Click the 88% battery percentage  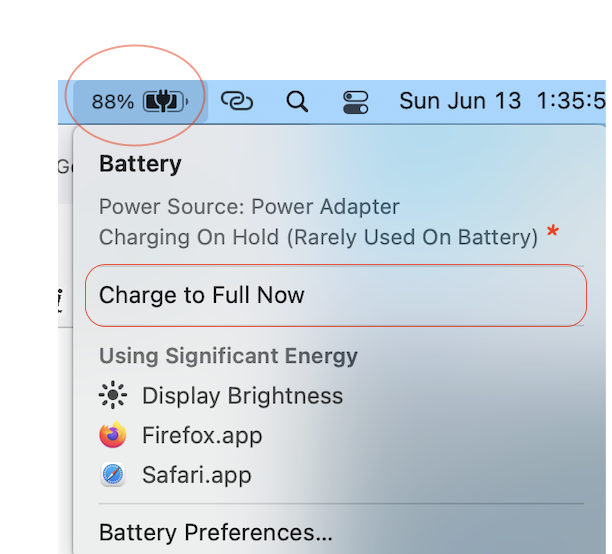112,101
